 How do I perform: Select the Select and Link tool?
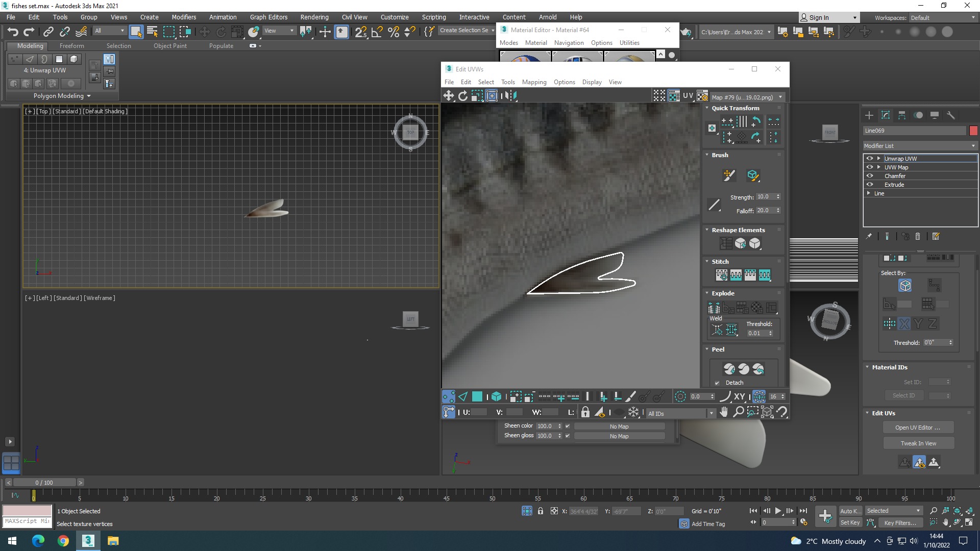(48, 32)
